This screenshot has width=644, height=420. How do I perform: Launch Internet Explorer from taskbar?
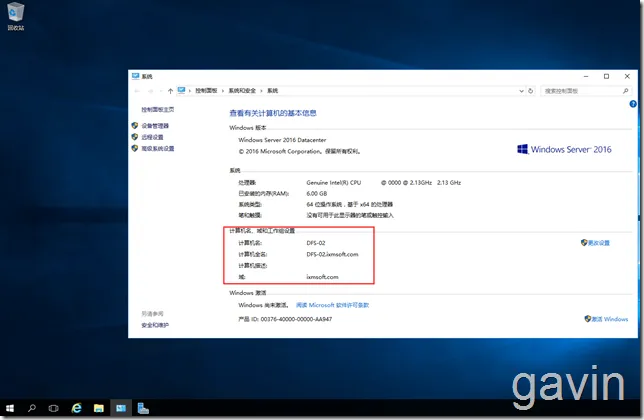pos(76,408)
